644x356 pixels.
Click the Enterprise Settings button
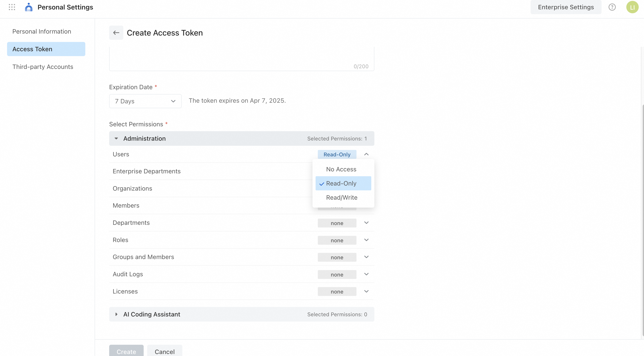(x=566, y=7)
